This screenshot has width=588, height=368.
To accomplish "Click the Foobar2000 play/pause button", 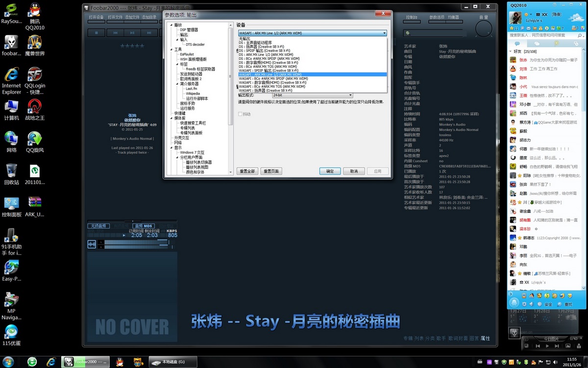I will [x=132, y=33].
